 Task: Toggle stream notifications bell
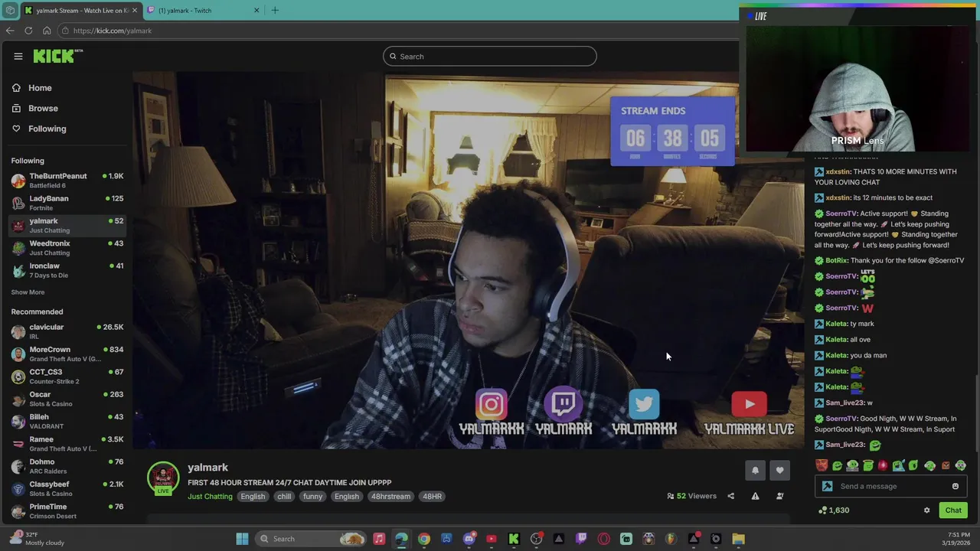pyautogui.click(x=755, y=471)
